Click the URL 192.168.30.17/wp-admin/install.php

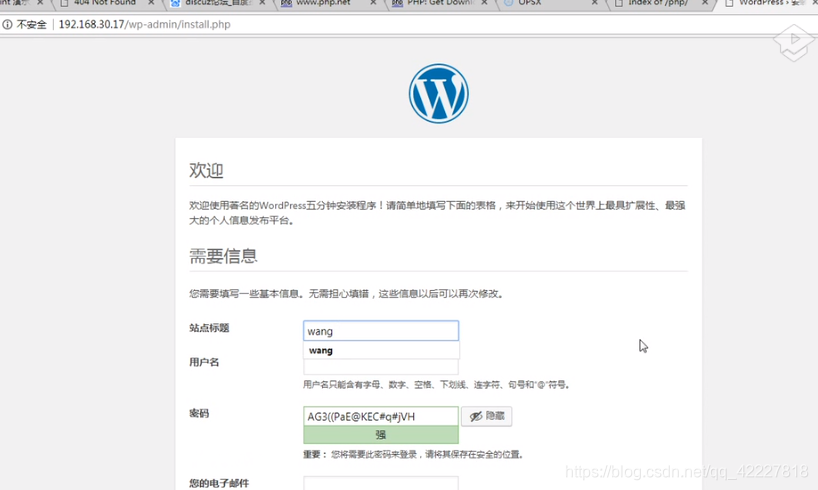(x=145, y=25)
